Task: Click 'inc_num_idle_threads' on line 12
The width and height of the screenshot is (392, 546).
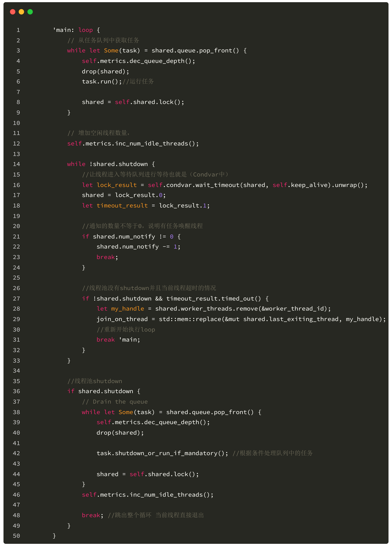Action: pos(152,144)
